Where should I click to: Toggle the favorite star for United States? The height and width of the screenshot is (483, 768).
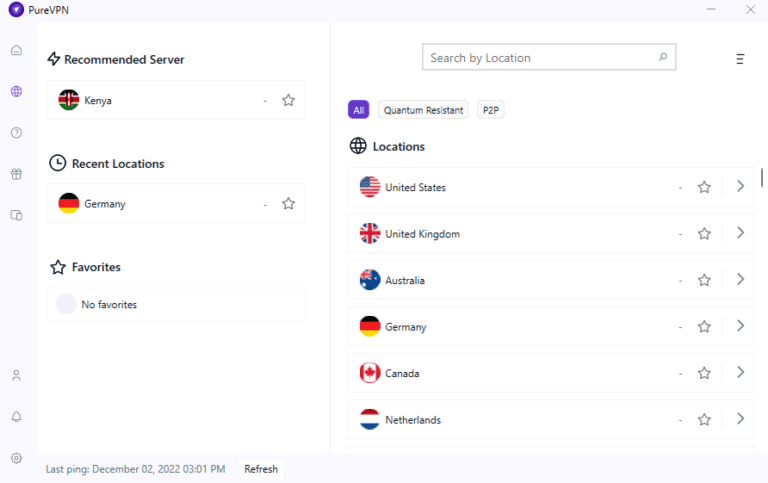(x=704, y=187)
